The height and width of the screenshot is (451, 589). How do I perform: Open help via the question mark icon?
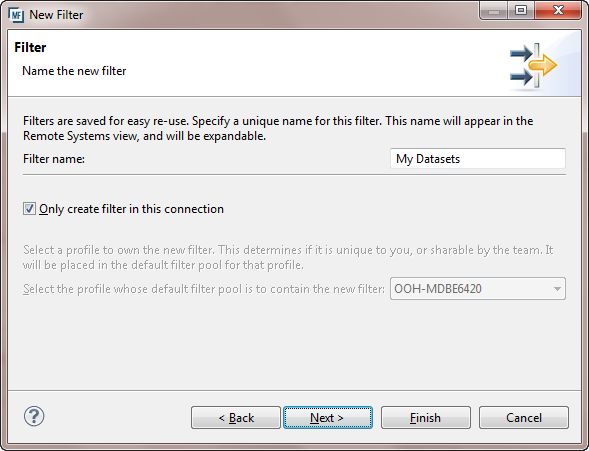click(34, 416)
